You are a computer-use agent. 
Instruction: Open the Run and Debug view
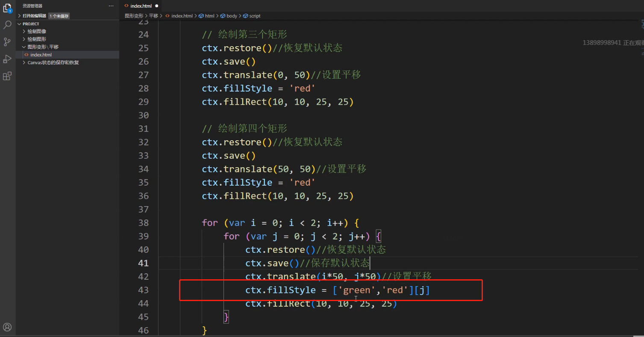[x=7, y=59]
